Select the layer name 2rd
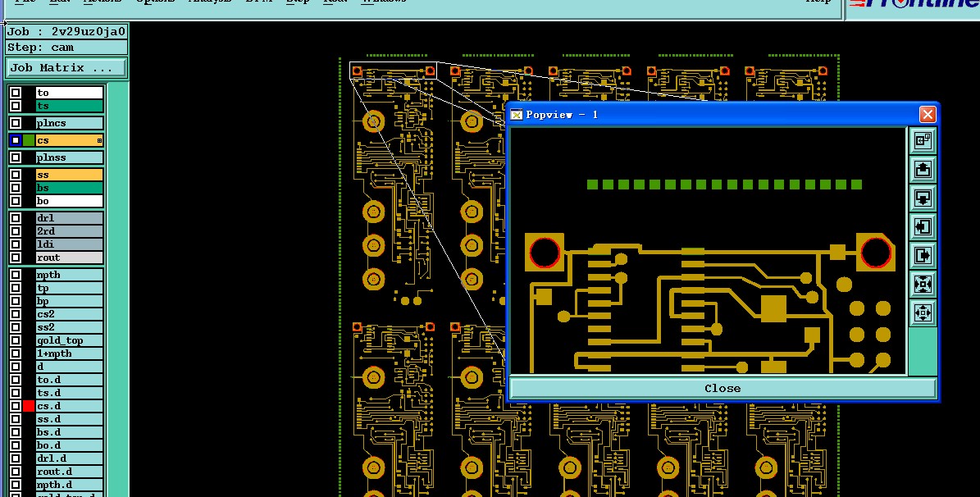Viewport: 980px width, 497px height. [x=70, y=231]
